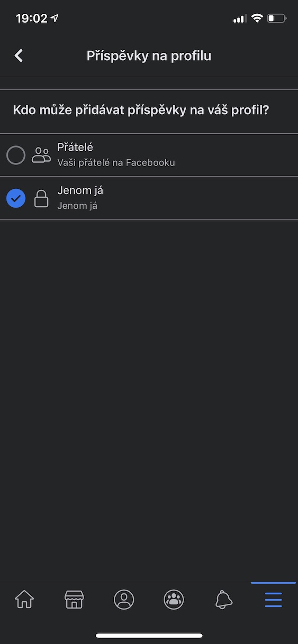Open the Groups tab icon
This screenshot has height=644, width=298.
coord(174,600)
